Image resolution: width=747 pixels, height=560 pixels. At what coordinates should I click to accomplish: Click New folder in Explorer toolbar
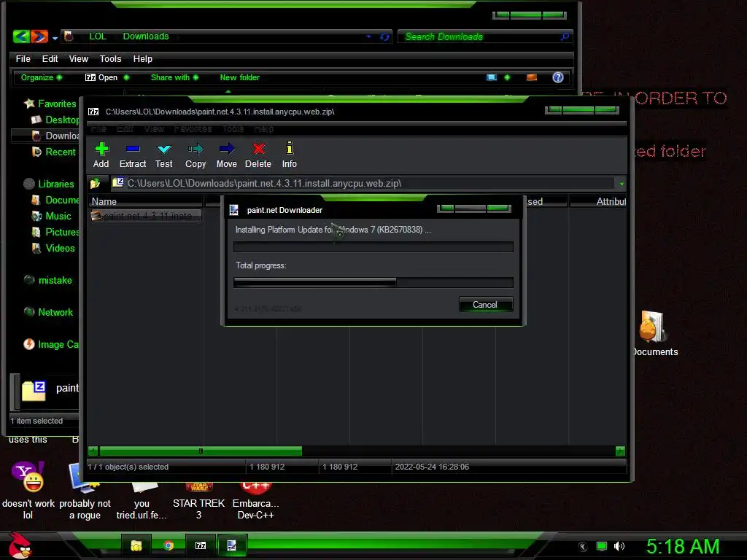(239, 77)
